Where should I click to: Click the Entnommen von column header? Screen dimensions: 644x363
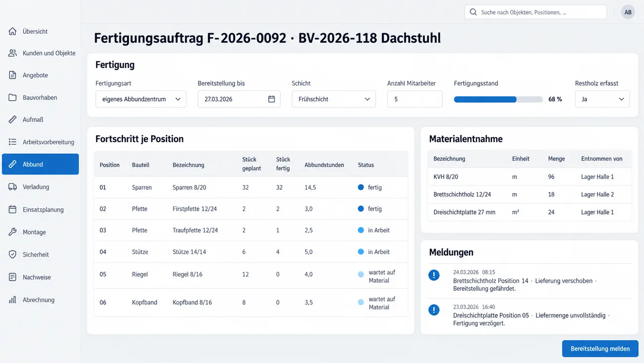[x=602, y=159]
